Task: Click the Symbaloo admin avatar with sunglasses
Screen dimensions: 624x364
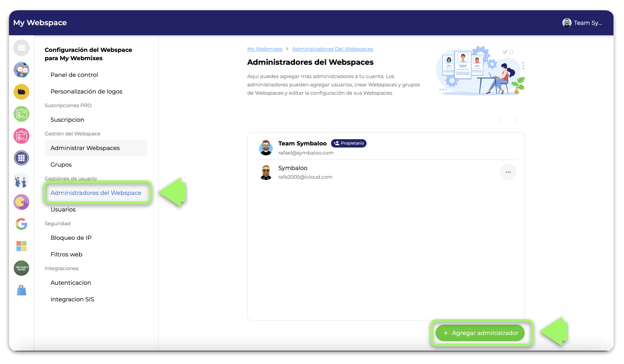Action: (x=266, y=172)
